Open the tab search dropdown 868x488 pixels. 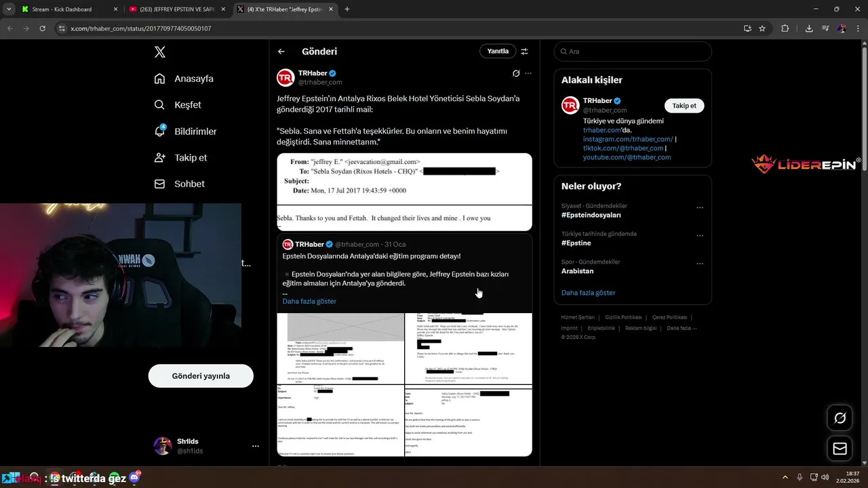(9, 9)
